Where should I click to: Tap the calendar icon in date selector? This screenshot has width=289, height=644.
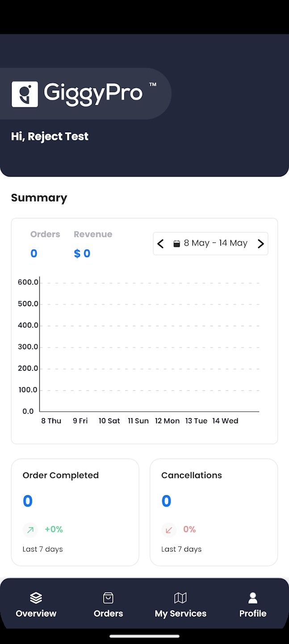(177, 244)
